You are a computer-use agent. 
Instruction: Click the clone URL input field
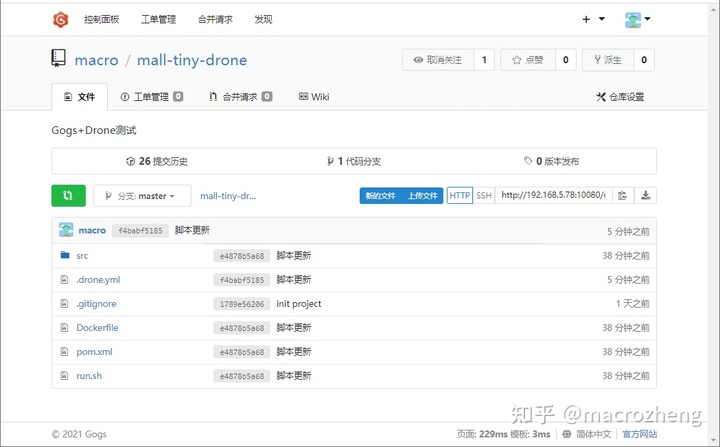click(x=553, y=196)
